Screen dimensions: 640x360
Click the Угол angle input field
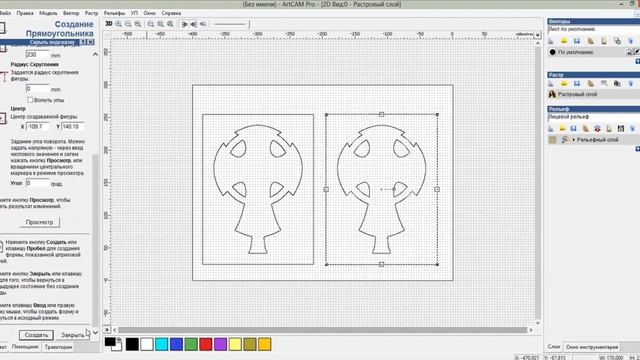pos(37,183)
